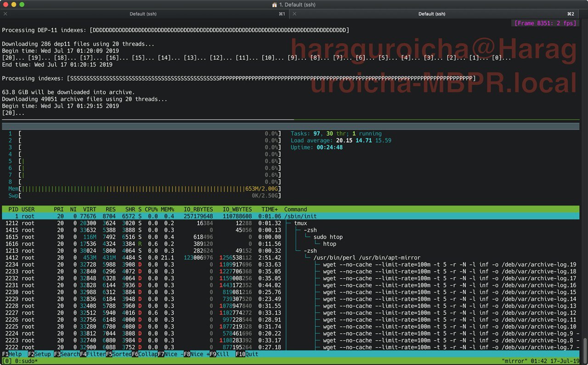This screenshot has height=365, width=588.
Task: Toggle the F5 Sorted view
Action: (x=119, y=354)
